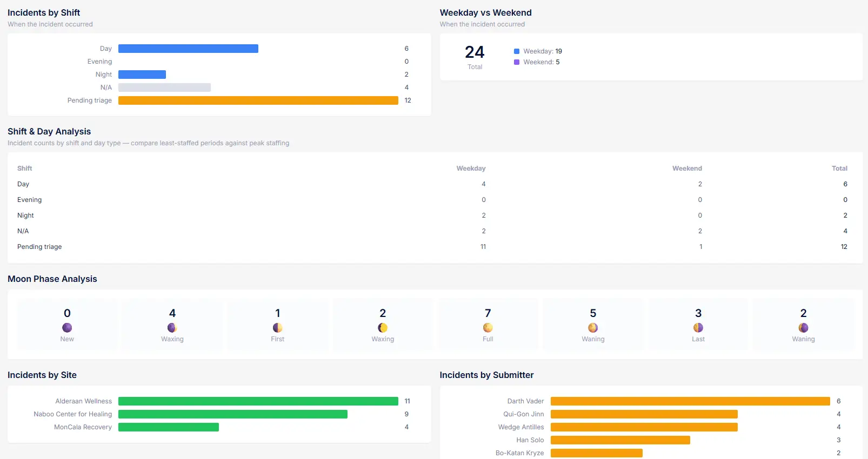Click the orange Bo-Katan Kryze bar
The image size is (868, 459).
click(597, 453)
